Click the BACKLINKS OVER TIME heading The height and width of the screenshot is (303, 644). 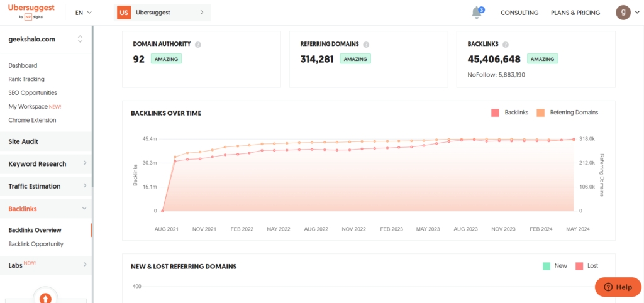(x=166, y=113)
